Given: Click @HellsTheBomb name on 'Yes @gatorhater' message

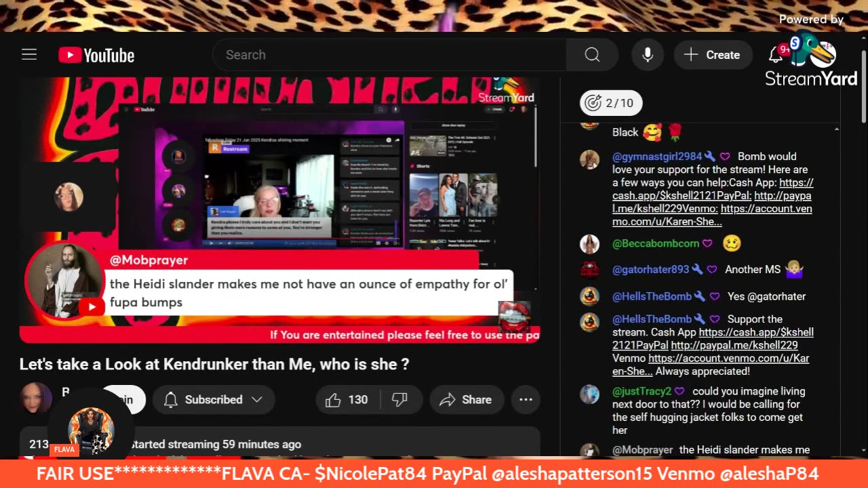Looking at the screenshot, I should pyautogui.click(x=652, y=296).
